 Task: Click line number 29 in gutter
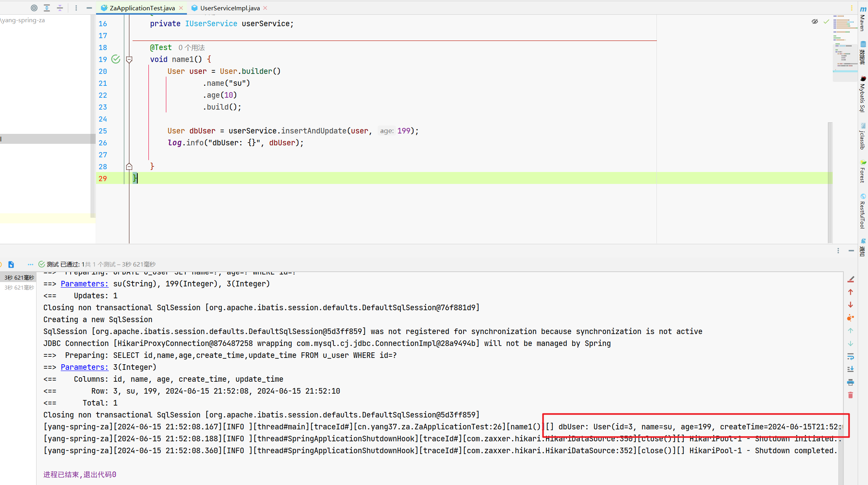103,179
